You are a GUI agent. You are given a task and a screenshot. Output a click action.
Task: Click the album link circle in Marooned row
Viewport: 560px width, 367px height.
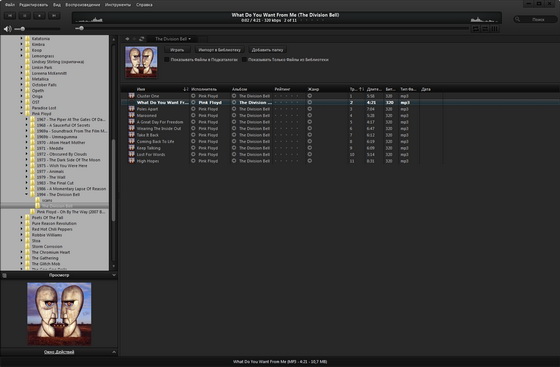tap(234, 115)
